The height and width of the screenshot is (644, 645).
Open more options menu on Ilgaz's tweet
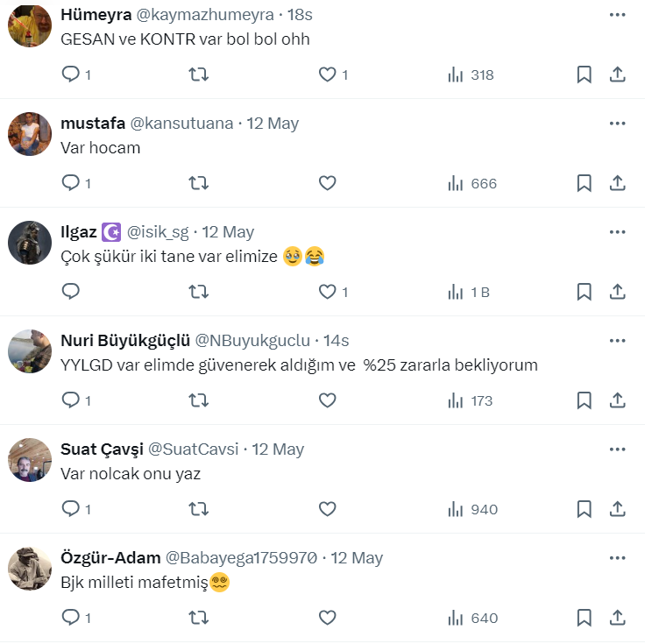618,232
